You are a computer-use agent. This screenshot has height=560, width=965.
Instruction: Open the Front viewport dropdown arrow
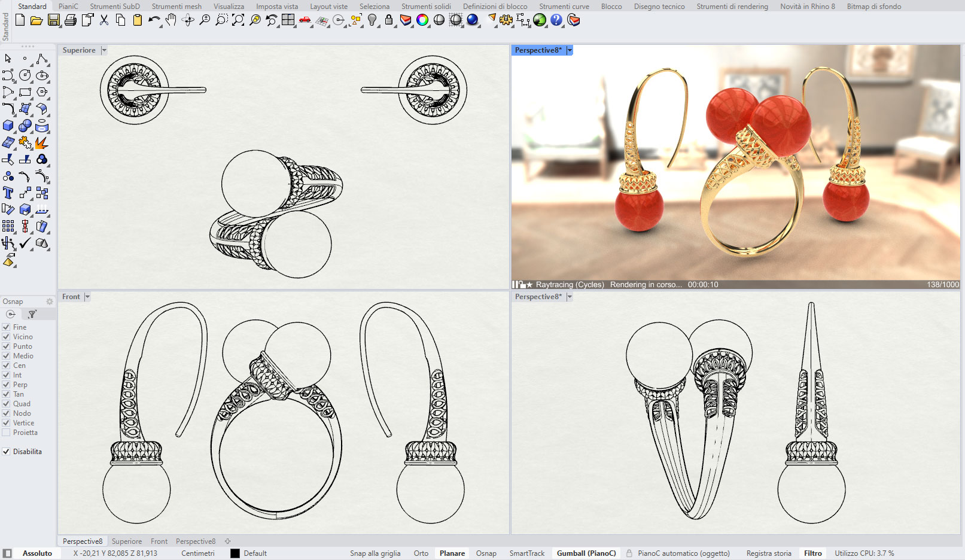(87, 297)
